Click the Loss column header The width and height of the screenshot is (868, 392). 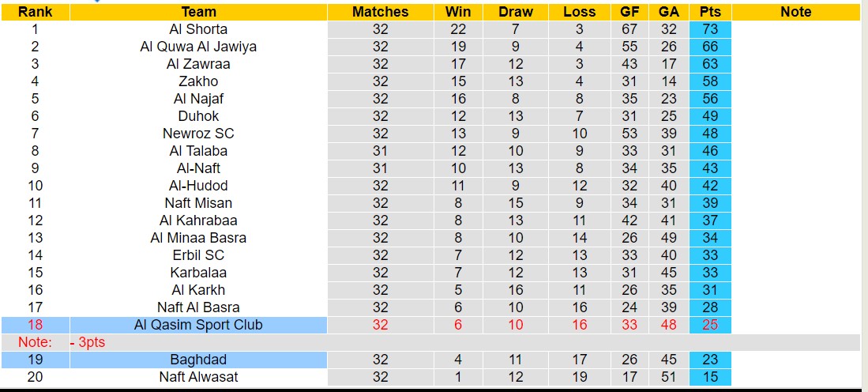click(x=580, y=12)
